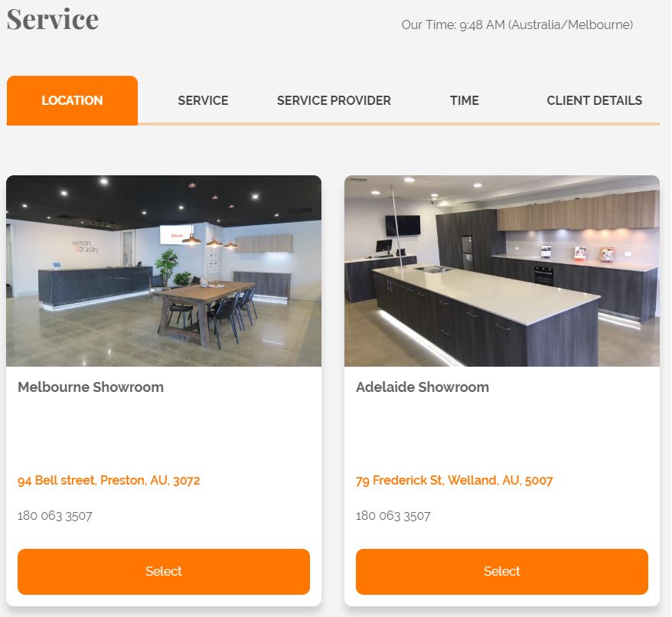This screenshot has width=672, height=617.
Task: Click the Melbourne Showroom card title
Action: pyautogui.click(x=90, y=387)
